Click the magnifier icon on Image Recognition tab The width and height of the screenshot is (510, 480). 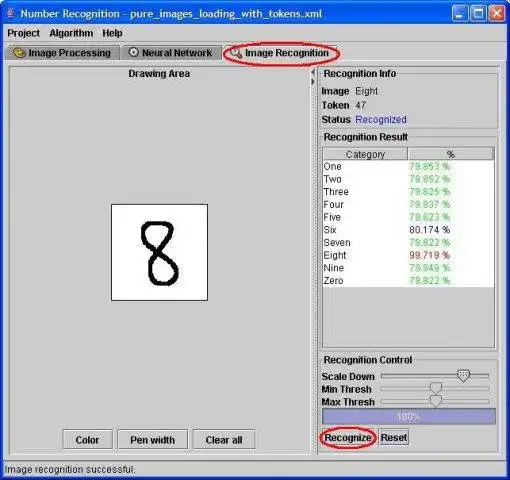click(236, 53)
